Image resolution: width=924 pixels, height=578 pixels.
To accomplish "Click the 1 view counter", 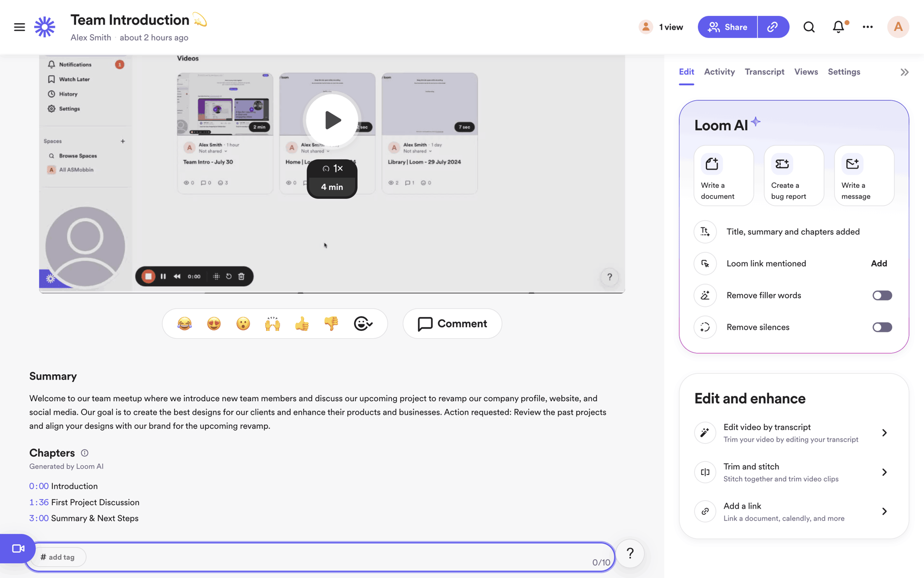I will coord(661,27).
